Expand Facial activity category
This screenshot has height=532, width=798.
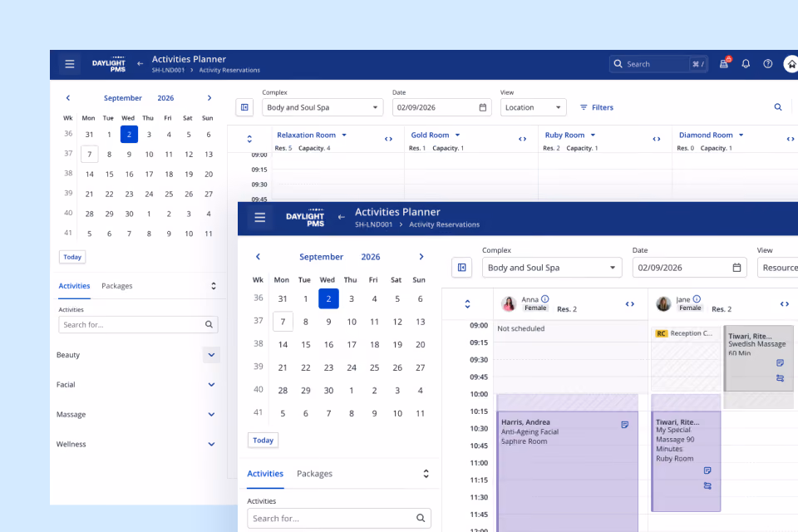pos(211,384)
